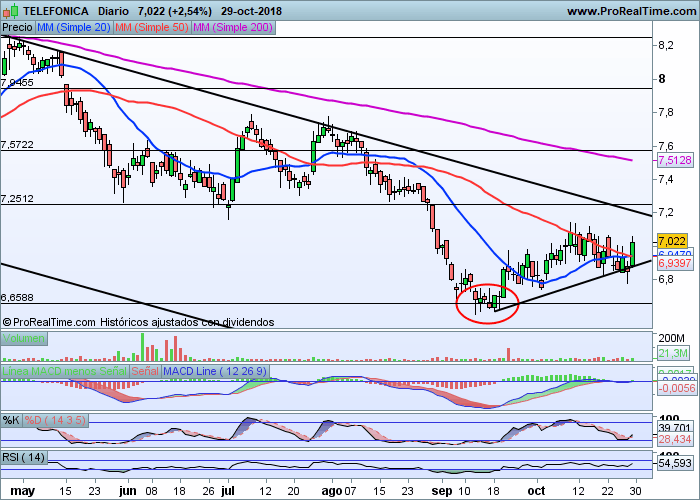
Task: Click the magenta 7,5128 moving average tag
Action: [x=675, y=160]
